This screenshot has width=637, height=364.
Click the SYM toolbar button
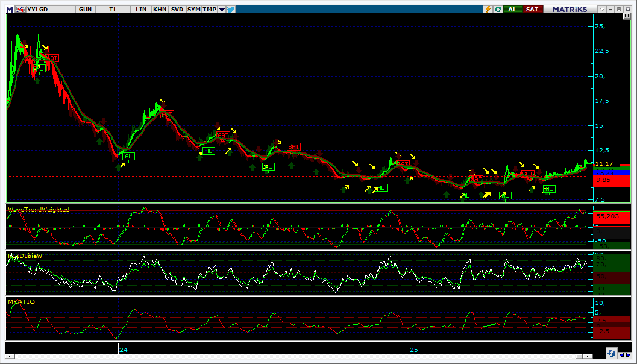coord(194,10)
